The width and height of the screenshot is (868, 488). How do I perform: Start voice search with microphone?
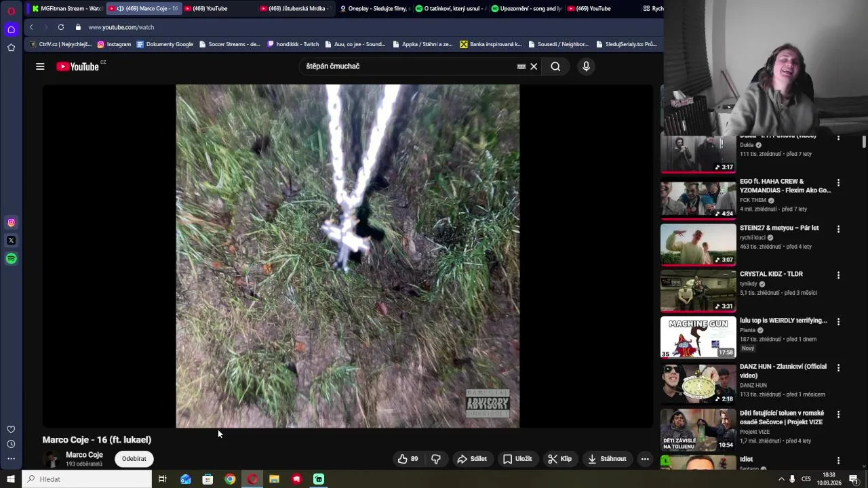586,66
